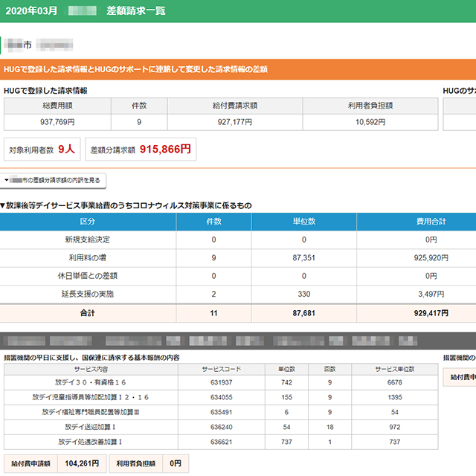Click the 2020年03月 差額請求一覧 page title
476x476 pixels.
pos(85,11)
